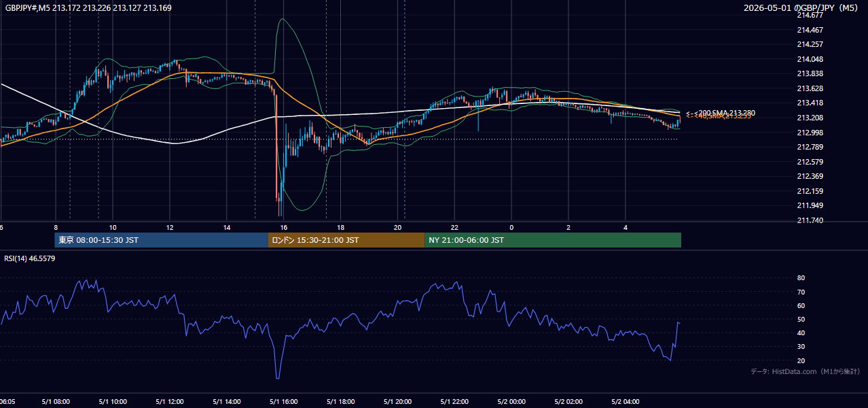The height and width of the screenshot is (408, 868).
Task: Click price axis value 213.628
Action: (810, 88)
